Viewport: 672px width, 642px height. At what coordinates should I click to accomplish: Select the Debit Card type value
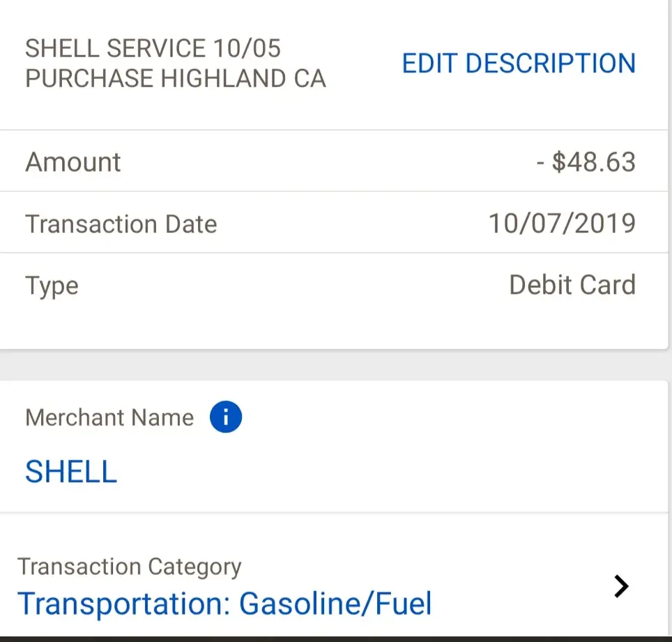click(572, 285)
